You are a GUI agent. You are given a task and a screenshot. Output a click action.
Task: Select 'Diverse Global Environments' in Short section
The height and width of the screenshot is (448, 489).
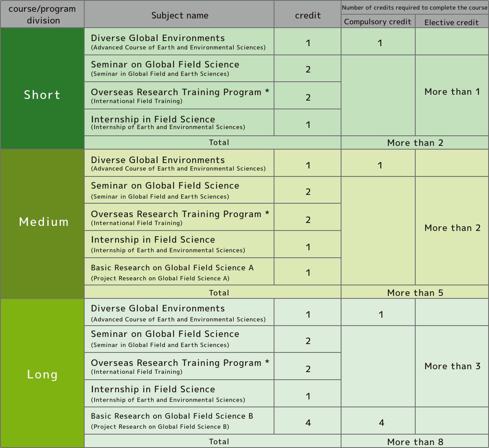(158, 38)
